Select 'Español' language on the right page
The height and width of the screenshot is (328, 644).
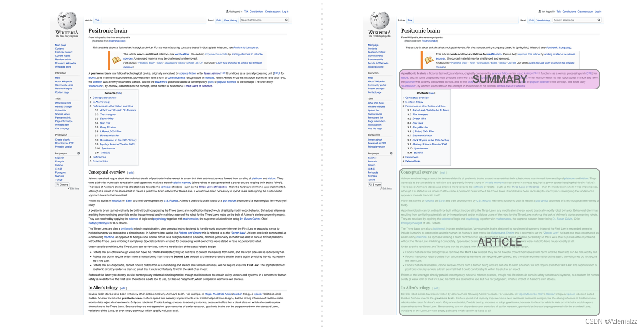point(373,158)
